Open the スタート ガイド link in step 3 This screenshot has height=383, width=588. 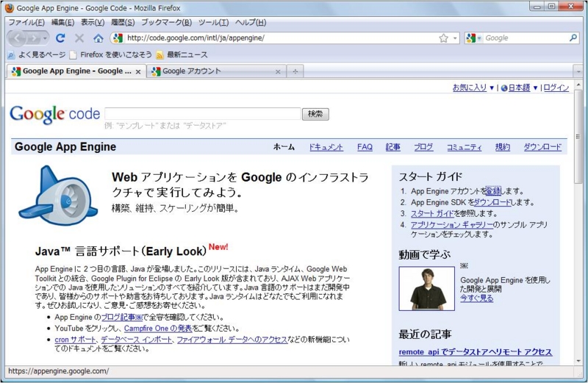pyautogui.click(x=432, y=214)
